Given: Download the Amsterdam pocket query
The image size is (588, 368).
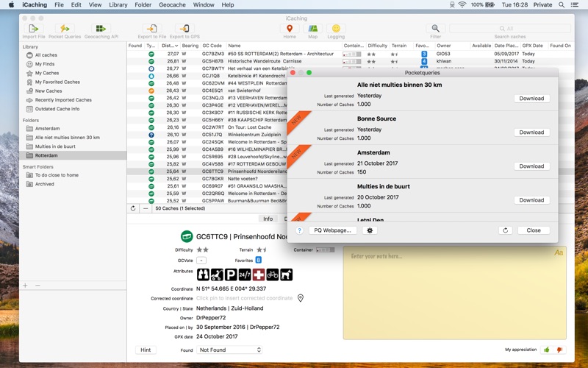Looking at the screenshot, I should click(x=531, y=166).
